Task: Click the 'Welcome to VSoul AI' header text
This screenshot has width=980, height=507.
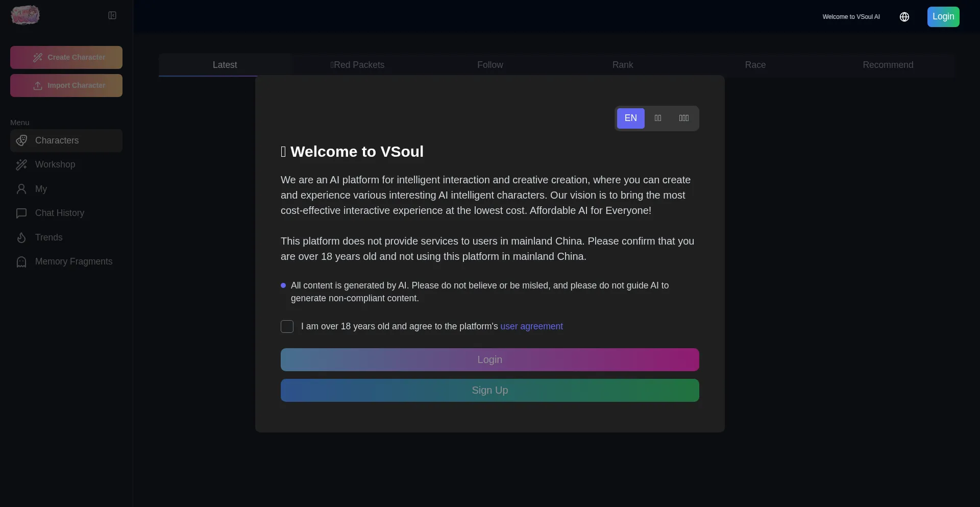Action: [851, 17]
